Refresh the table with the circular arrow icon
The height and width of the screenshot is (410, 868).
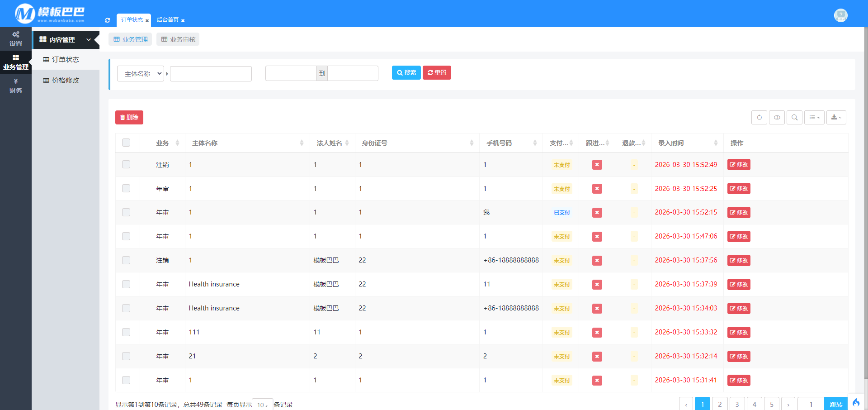point(759,118)
